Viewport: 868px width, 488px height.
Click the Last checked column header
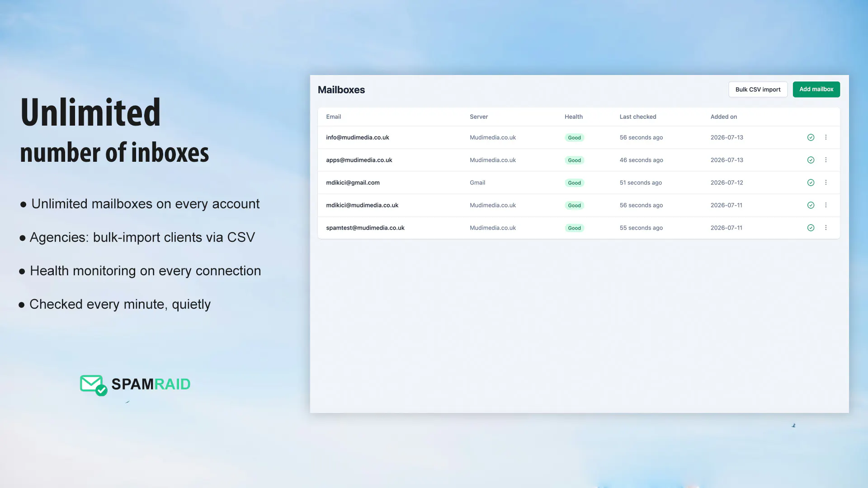point(638,117)
